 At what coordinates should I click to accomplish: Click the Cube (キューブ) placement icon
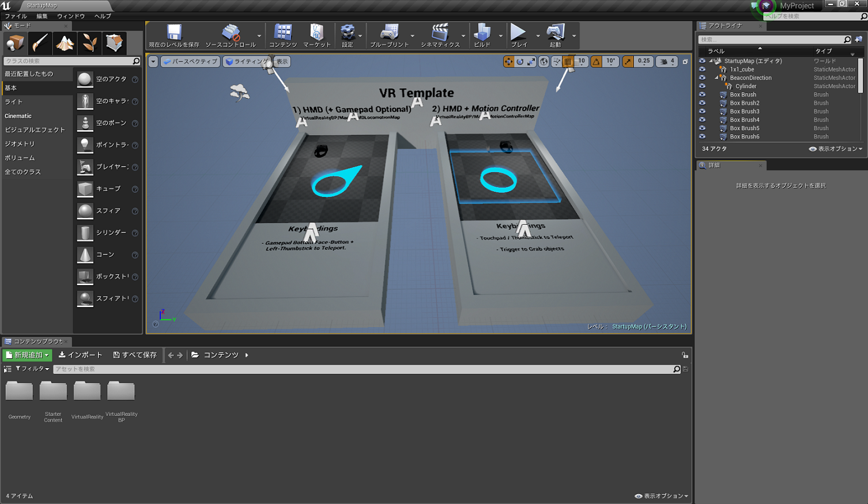[x=85, y=189]
